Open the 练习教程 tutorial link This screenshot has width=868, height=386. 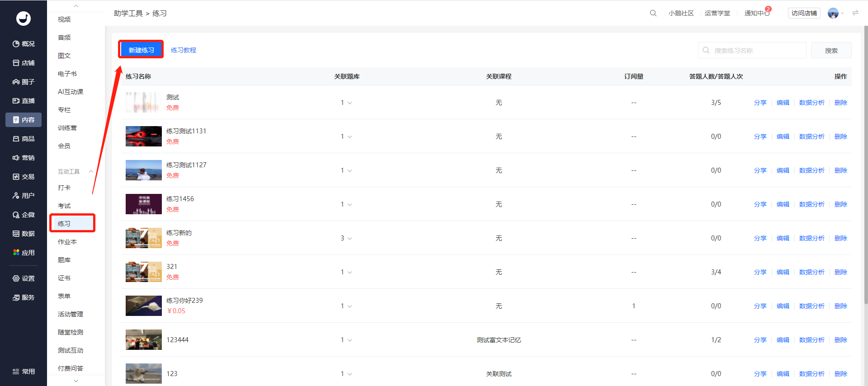point(184,50)
